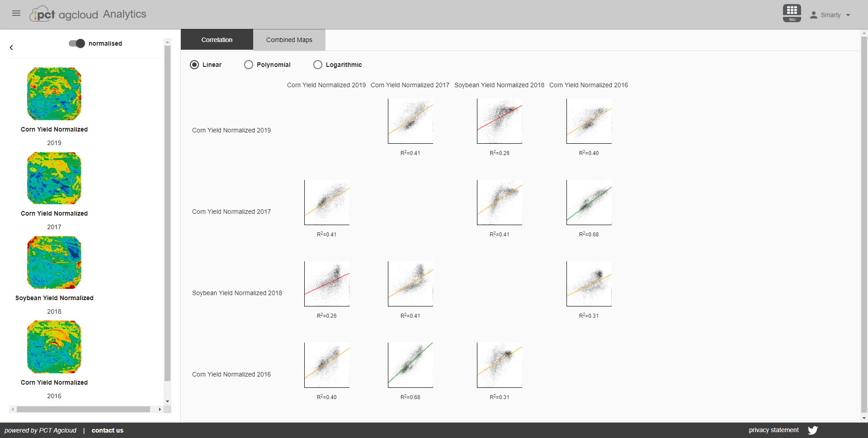Open Soybean 2018 row vs Corn 2019 scatter plot
868x438 pixels.
(x=327, y=284)
